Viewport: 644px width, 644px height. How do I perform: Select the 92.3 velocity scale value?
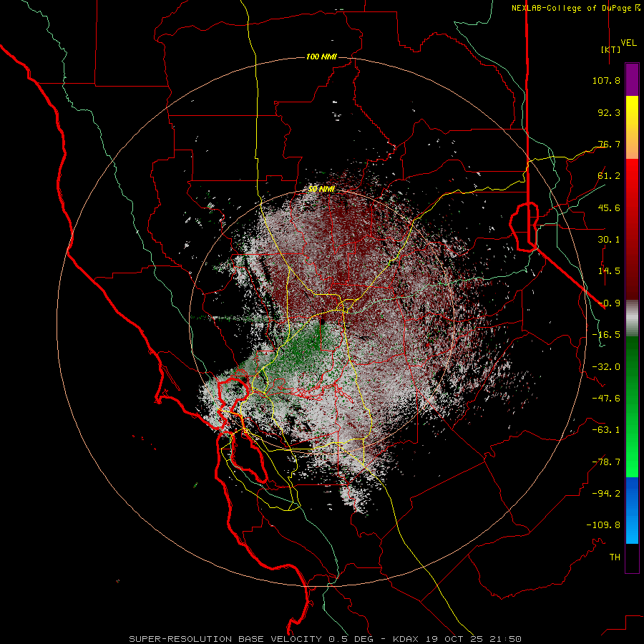click(609, 112)
